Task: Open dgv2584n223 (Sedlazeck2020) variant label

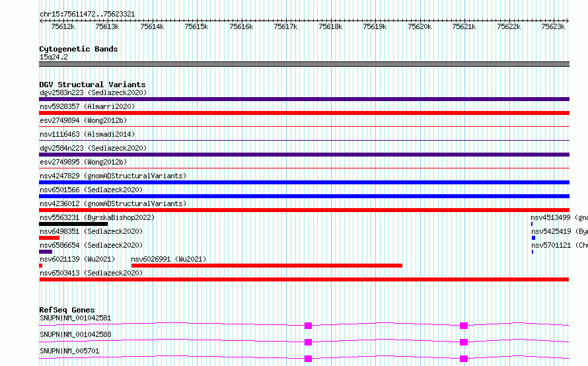Action: click(93, 148)
